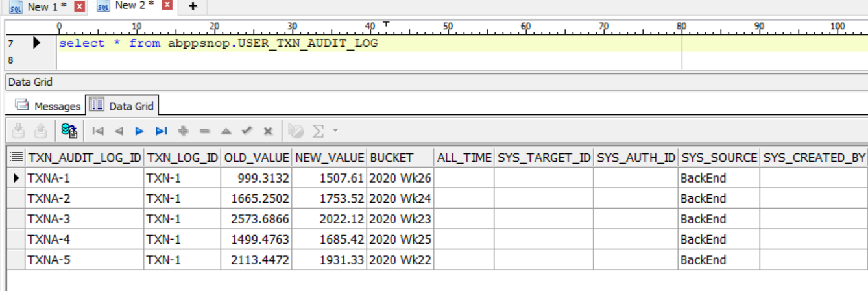Click the column ruler at position 50
The image size is (868, 291).
coord(448,27)
